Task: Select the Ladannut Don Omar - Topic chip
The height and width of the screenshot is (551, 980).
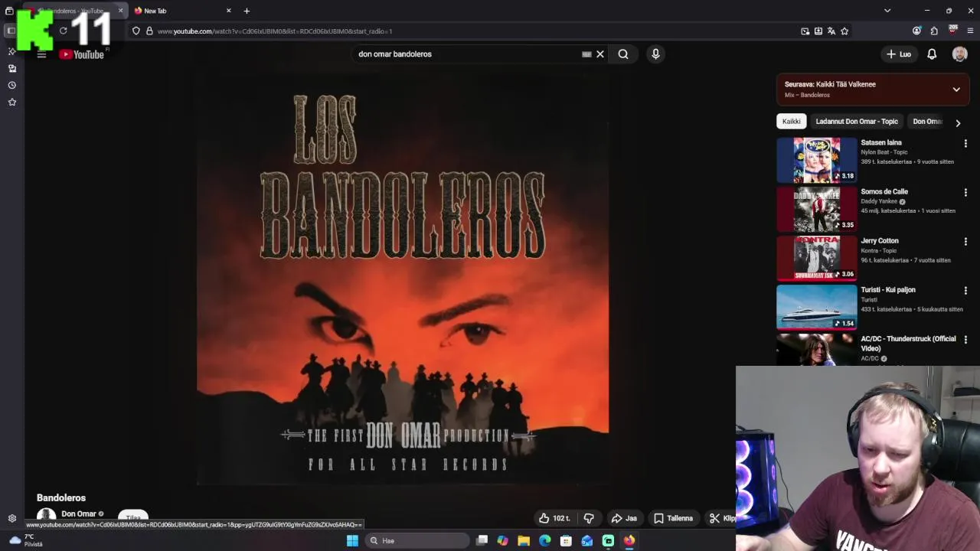Action: click(x=857, y=121)
